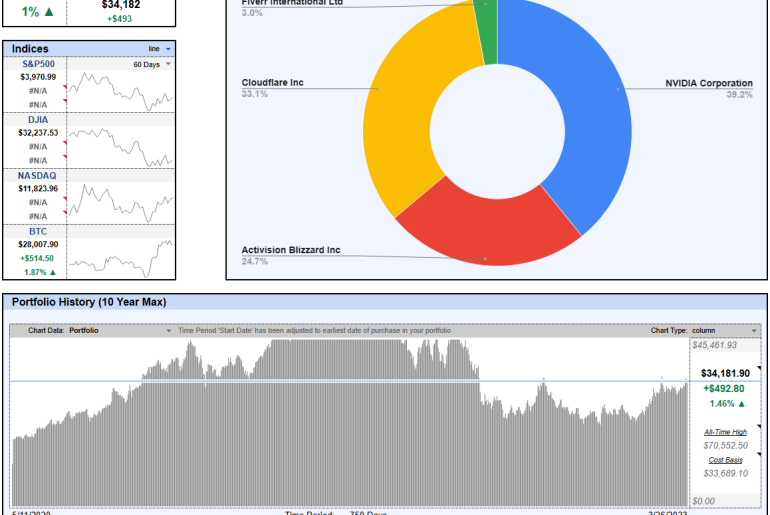Click the green arrow beside portfolio 1.46%
This screenshot has width=770, height=515.
click(x=742, y=404)
